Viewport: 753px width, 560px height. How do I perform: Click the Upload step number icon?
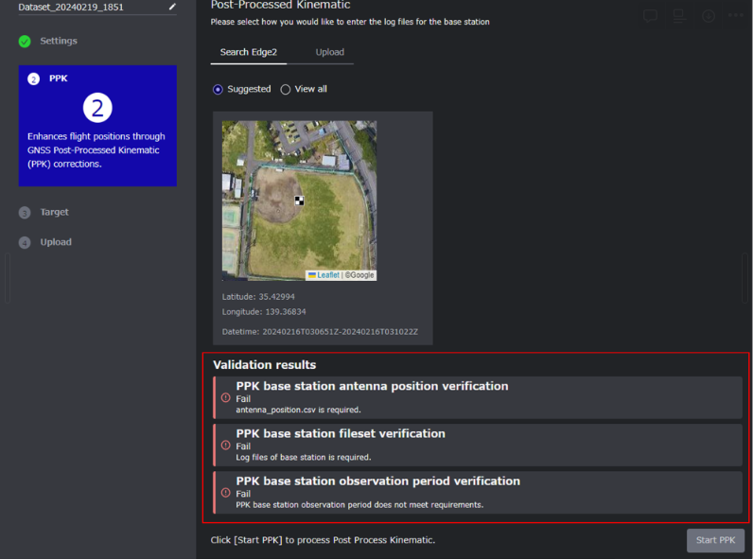[x=25, y=242]
